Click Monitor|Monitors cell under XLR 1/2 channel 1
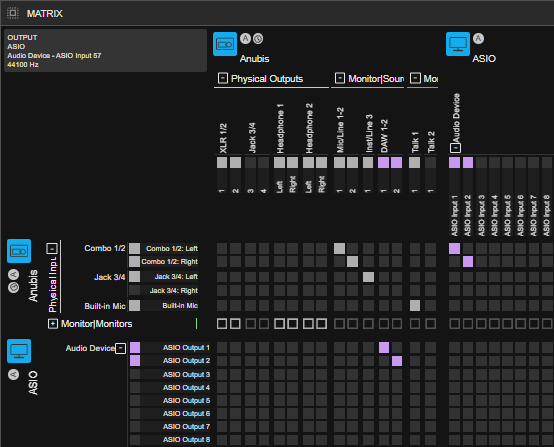The width and height of the screenshot is (554, 447). 222,324
